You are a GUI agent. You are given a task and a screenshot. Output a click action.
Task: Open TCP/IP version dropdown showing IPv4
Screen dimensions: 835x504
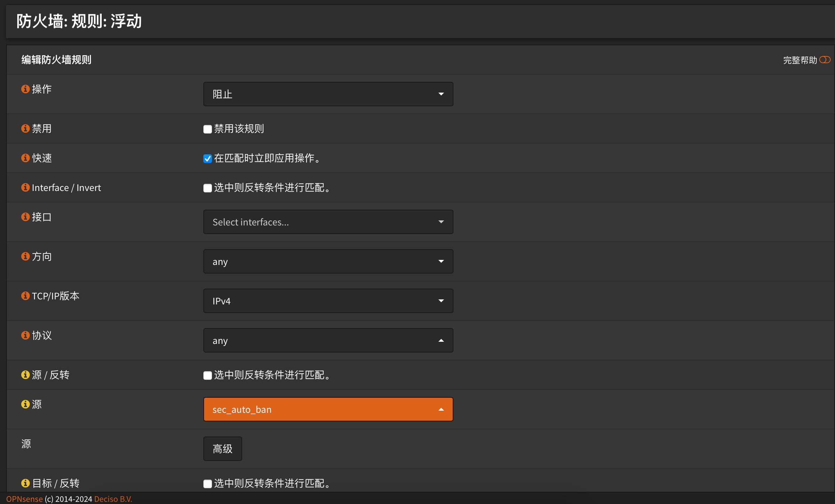tap(328, 301)
